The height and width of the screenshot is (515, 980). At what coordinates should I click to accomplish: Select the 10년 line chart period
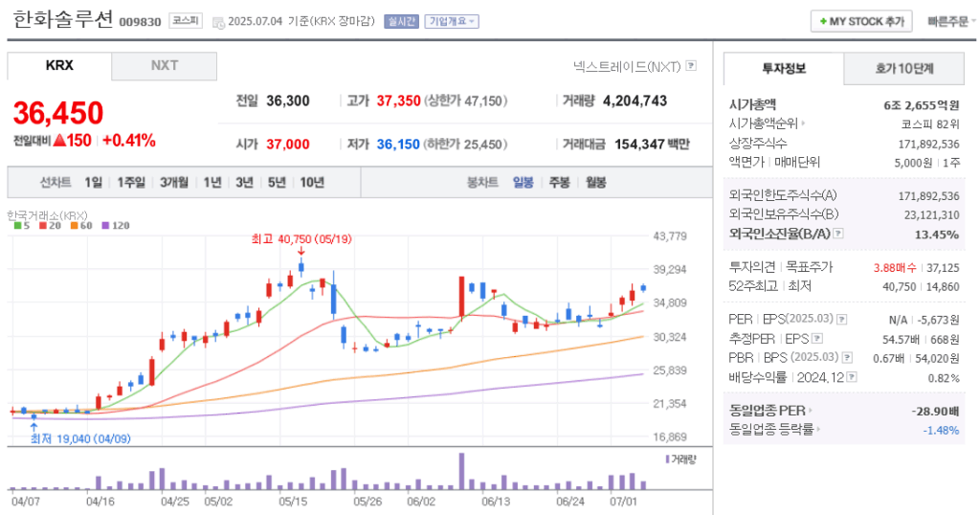(x=312, y=183)
